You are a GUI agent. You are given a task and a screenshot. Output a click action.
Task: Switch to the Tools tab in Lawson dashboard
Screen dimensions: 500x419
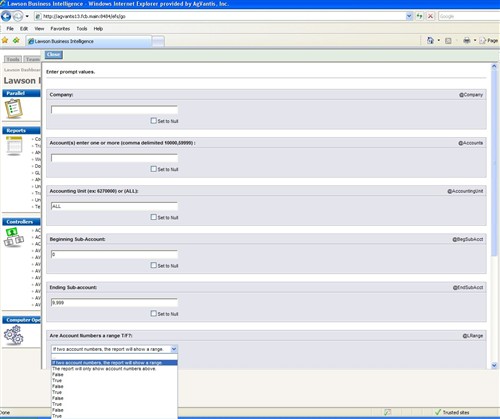point(13,59)
